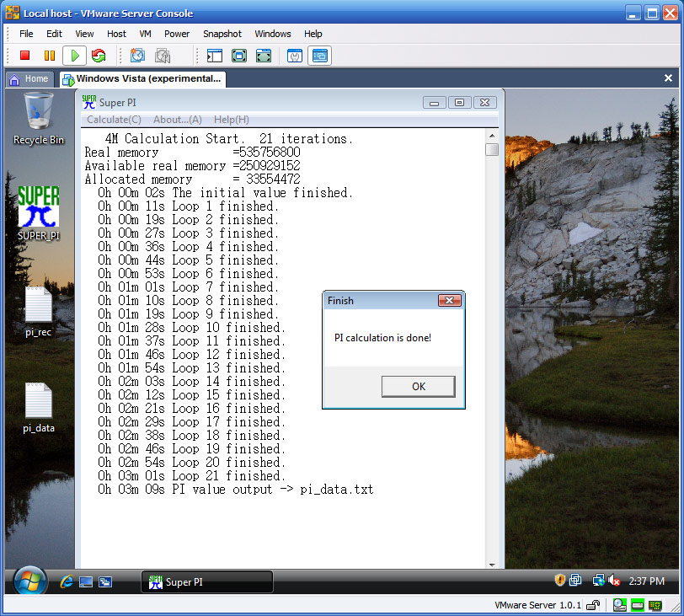Click the "4M Calculation Start." output line
The image size is (684, 616).
tap(229, 139)
